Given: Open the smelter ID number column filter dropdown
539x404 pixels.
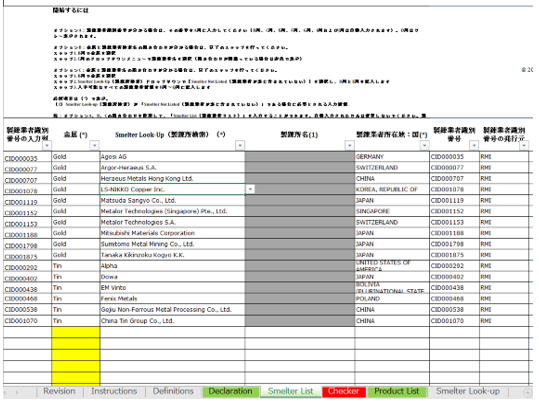Looking at the screenshot, I should [x=474, y=146].
